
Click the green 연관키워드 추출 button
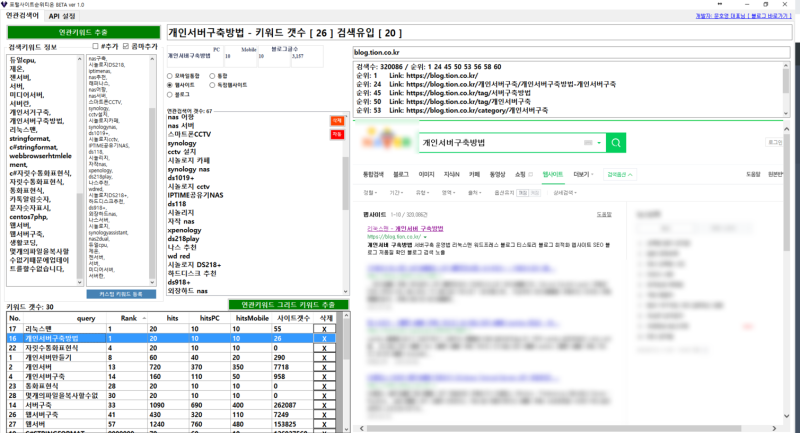(83, 33)
